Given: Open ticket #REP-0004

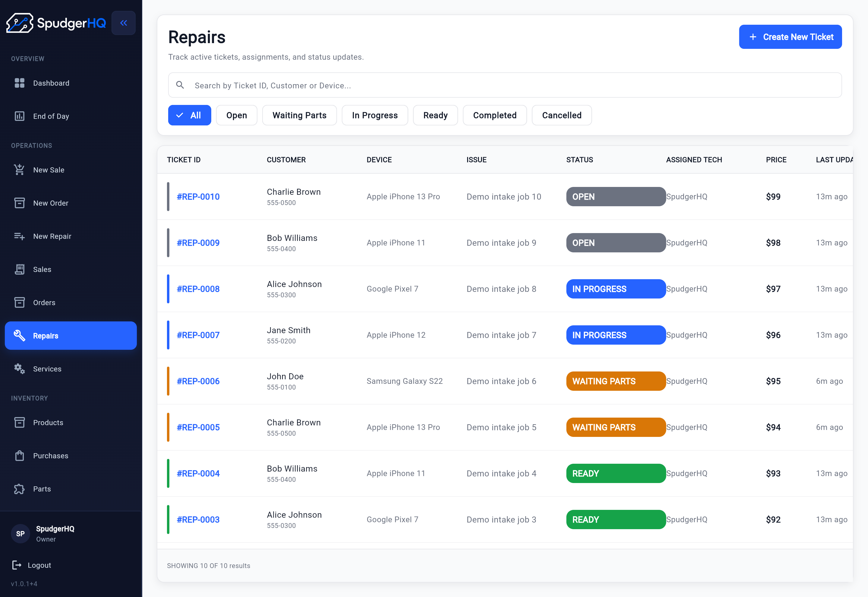Looking at the screenshot, I should pos(198,474).
